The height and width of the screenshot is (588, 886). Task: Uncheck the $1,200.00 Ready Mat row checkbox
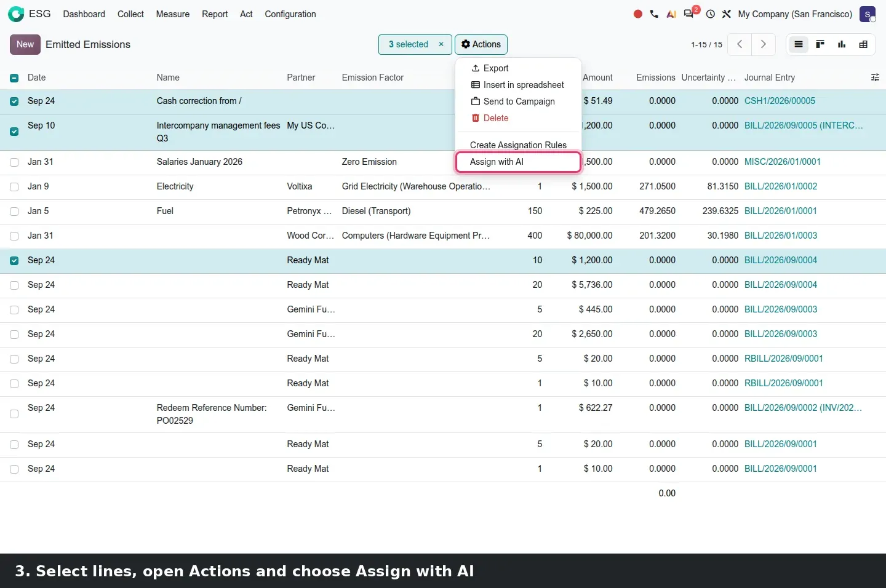click(x=14, y=261)
